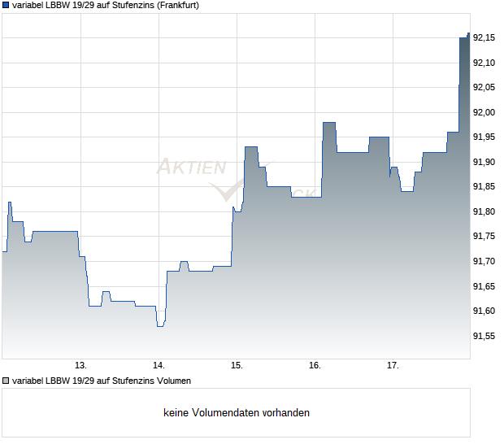Click the 92,10 price axis label
This screenshot has height=444, width=504.
[484, 63]
